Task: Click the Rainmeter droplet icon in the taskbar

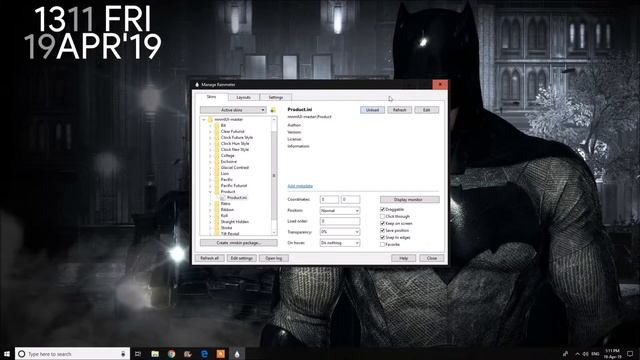Action: (x=237, y=354)
